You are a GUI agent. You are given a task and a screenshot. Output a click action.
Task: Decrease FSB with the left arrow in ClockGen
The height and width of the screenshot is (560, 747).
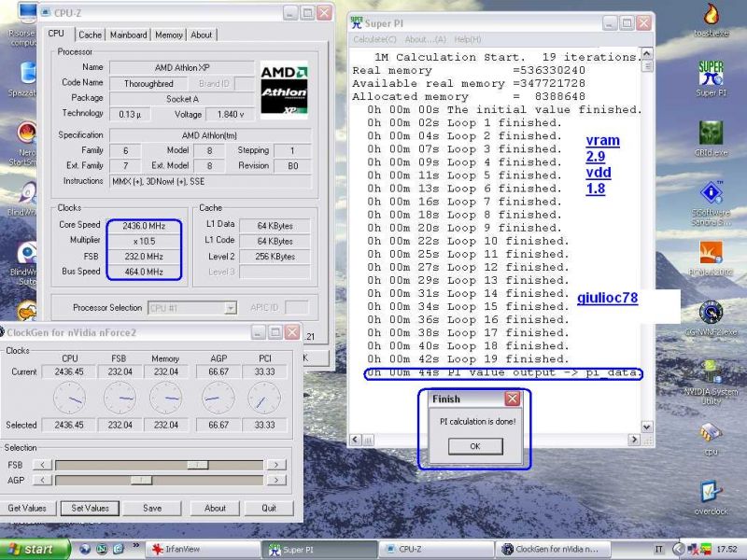(x=42, y=465)
